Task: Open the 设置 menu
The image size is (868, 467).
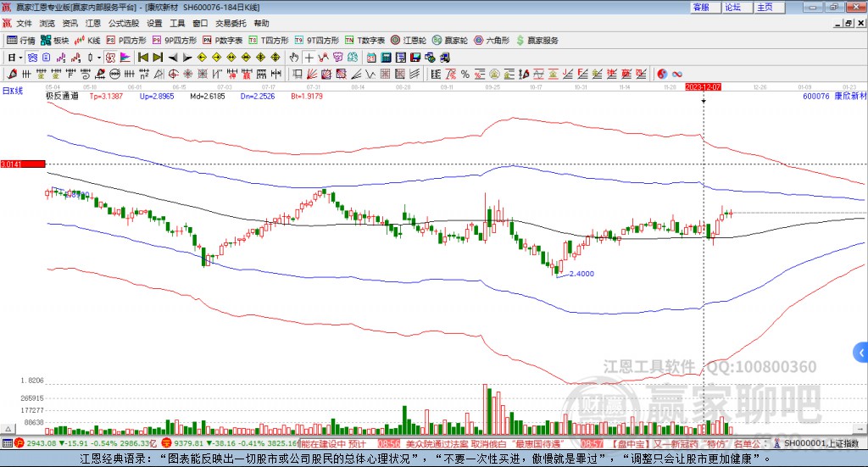Action: pos(154,23)
